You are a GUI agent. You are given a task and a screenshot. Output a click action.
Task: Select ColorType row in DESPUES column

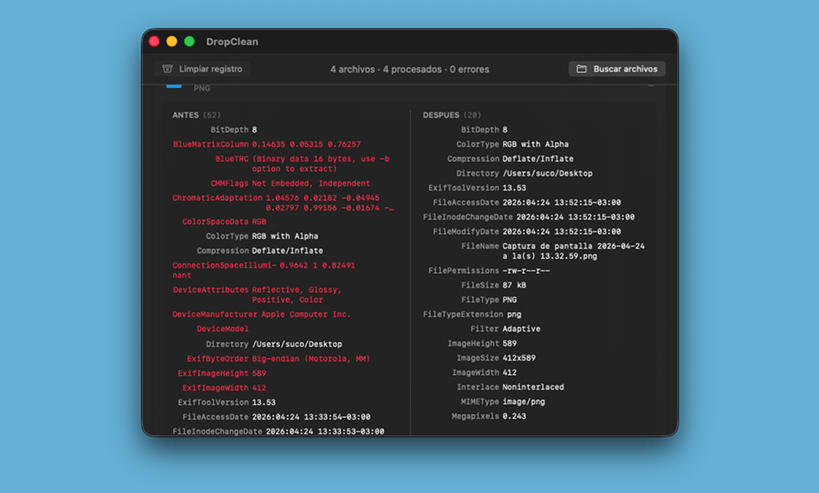pyautogui.click(x=512, y=144)
